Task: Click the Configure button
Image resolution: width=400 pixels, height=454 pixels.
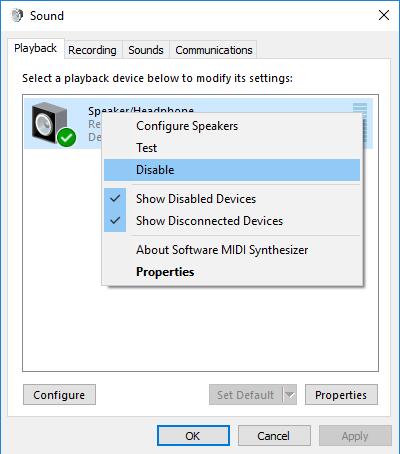Action: click(x=59, y=395)
